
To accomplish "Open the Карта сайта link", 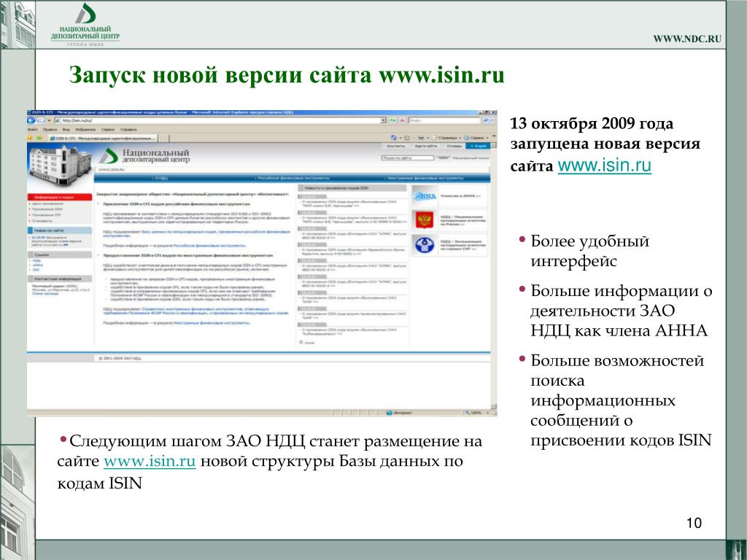I will click(x=425, y=146).
